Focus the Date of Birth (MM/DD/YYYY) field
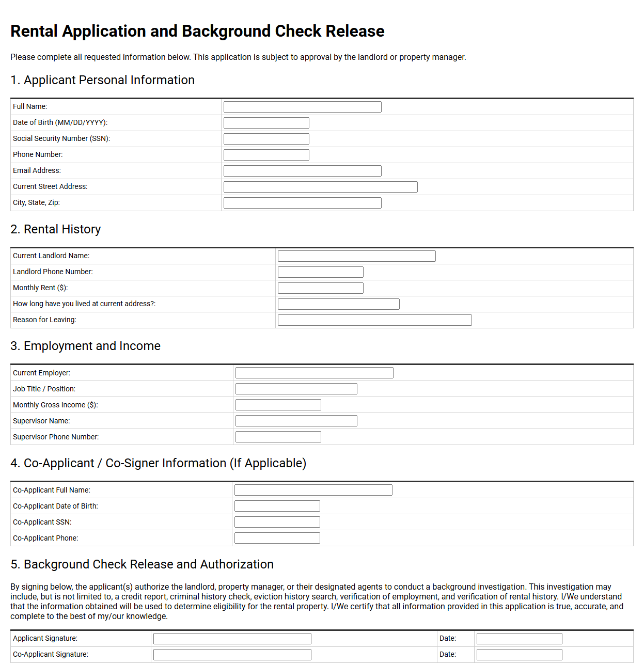Image resolution: width=644 pixels, height=665 pixels. 266,123
